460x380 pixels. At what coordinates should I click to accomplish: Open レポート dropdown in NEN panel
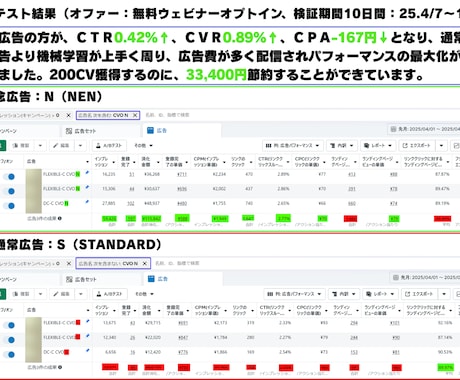[378, 146]
